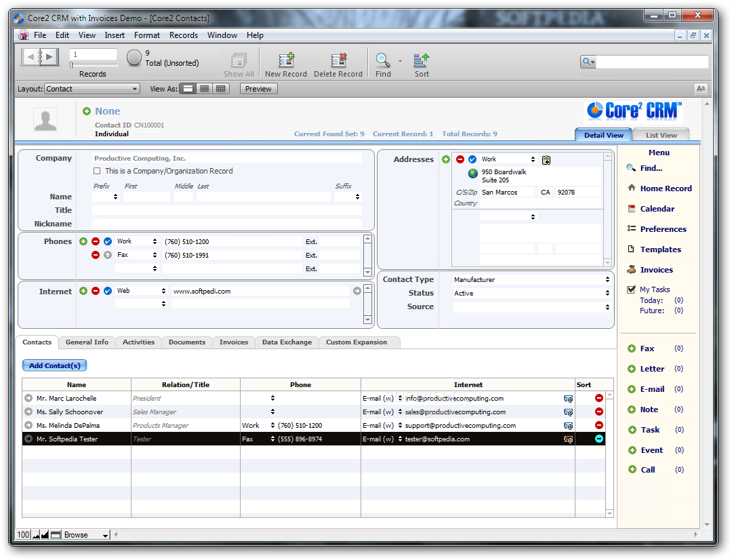Click the contact photo placeholder
732x560 pixels.
[45, 119]
